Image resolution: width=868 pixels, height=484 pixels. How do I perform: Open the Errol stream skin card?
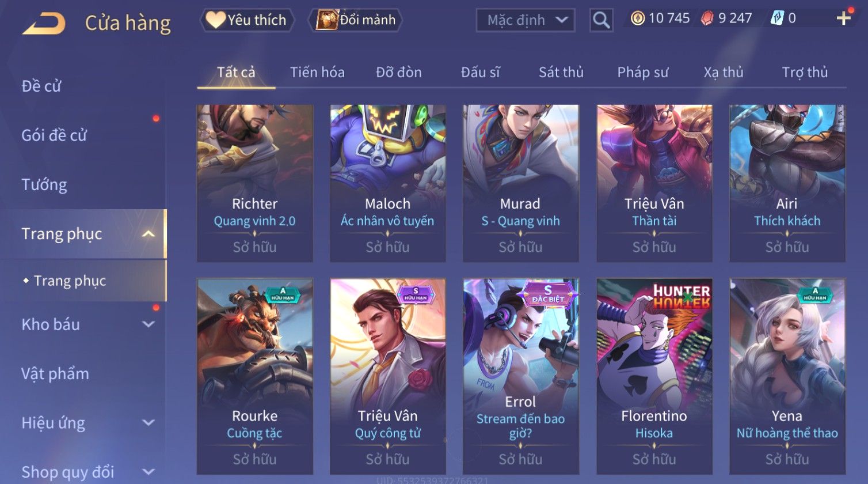pyautogui.click(x=520, y=376)
